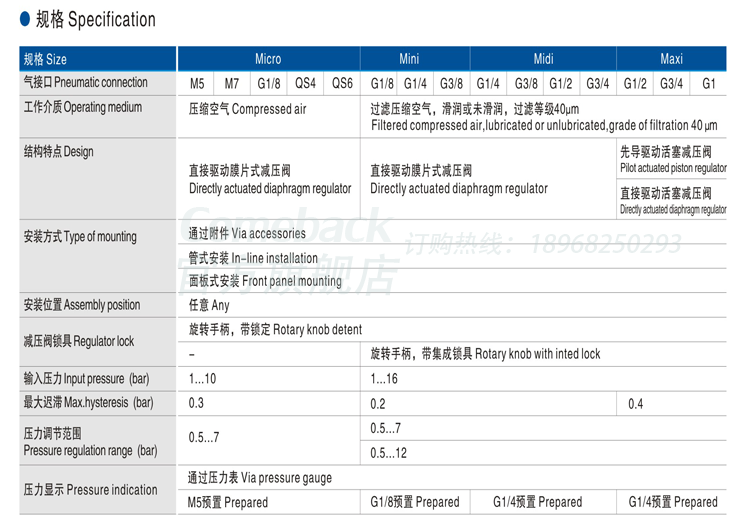Select the QS6 connection cell
750x528 pixels.
tap(342, 84)
